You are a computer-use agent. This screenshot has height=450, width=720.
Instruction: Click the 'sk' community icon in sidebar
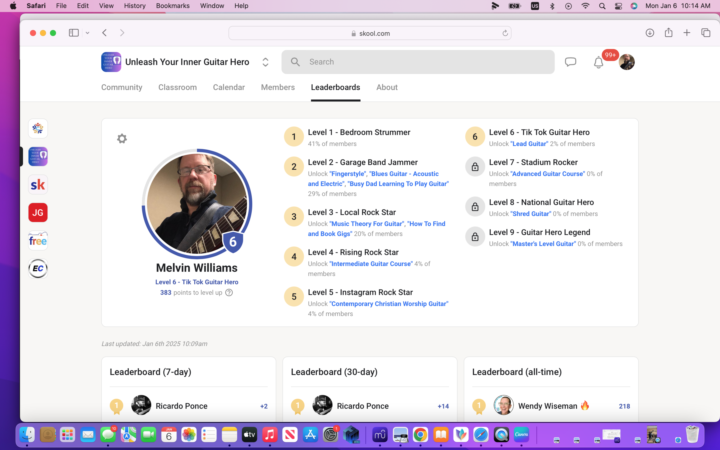[x=38, y=185]
